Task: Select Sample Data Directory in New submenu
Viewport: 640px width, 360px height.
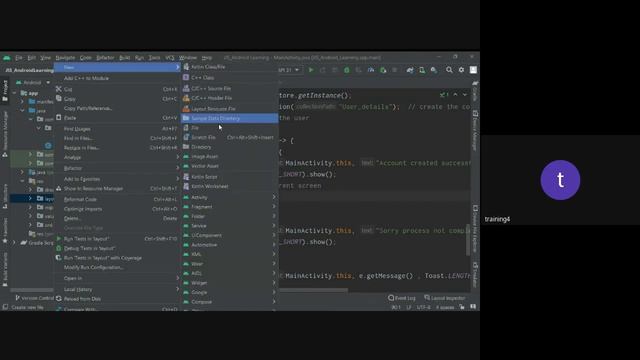Action: 229,118
